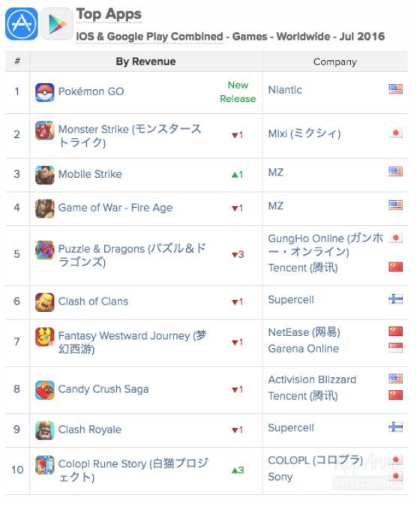
Task: Sort by the By Revenue column header
Action: [x=146, y=61]
